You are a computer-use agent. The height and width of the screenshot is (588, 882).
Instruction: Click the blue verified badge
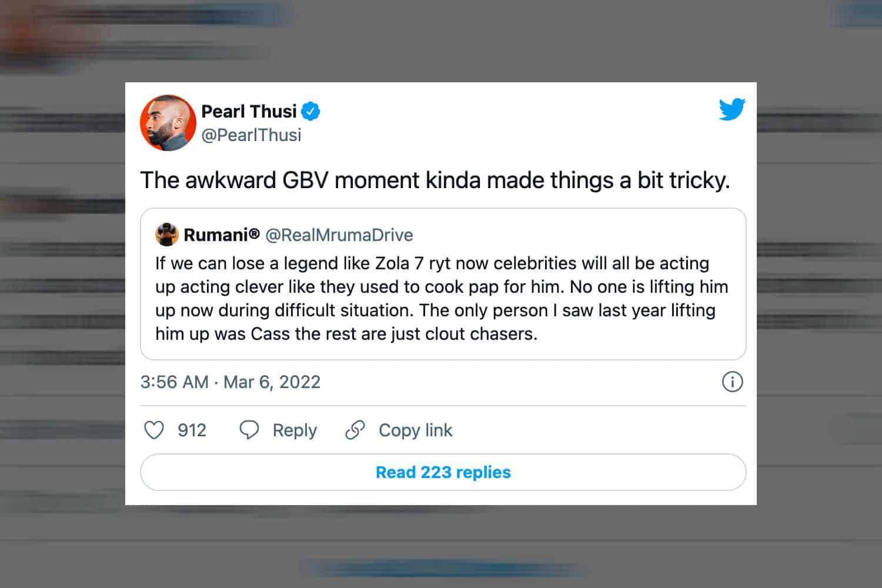point(310,111)
